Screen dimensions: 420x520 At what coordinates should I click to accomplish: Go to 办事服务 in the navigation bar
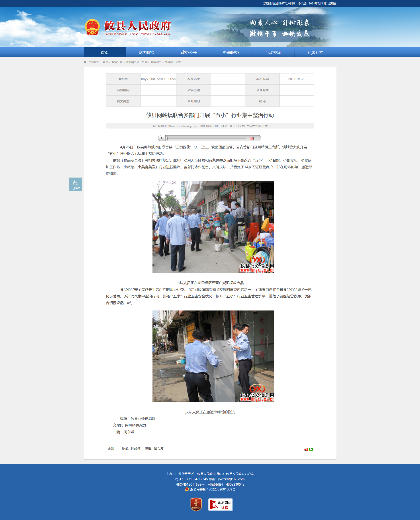coord(231,53)
